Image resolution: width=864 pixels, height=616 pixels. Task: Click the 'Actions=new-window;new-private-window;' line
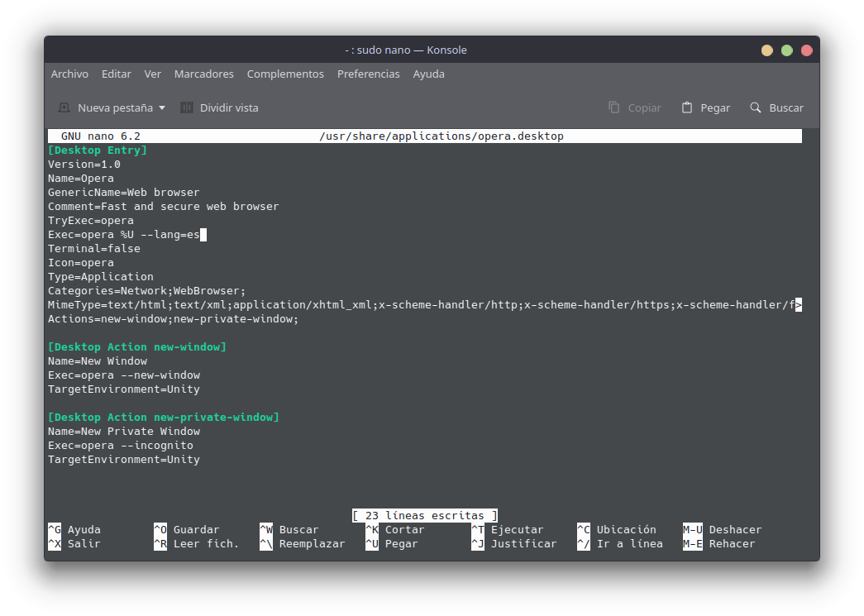coord(173,319)
